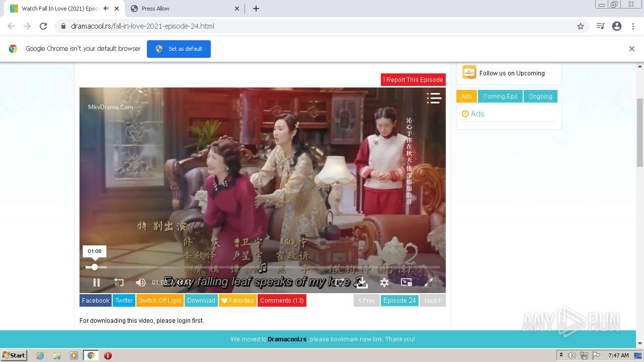Set Chrome as default browser
The image size is (644, 362).
point(179,49)
